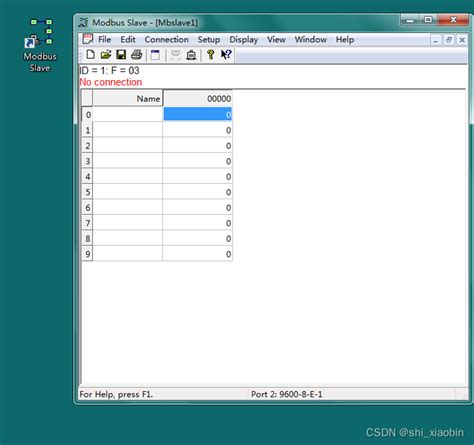Image resolution: width=474 pixels, height=445 pixels.
Task: Click the Name cell of row 3
Action: pos(128,161)
